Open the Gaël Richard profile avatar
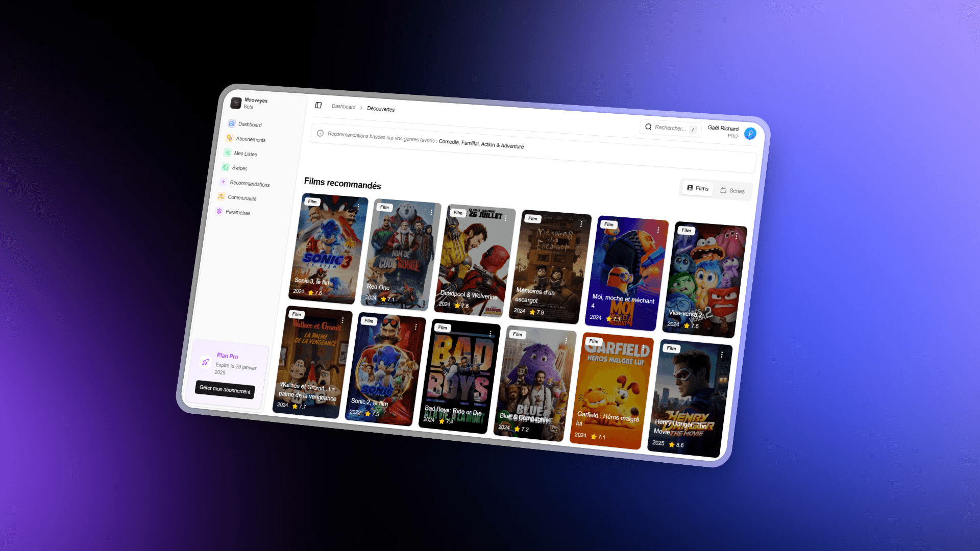The image size is (980, 551). (750, 133)
